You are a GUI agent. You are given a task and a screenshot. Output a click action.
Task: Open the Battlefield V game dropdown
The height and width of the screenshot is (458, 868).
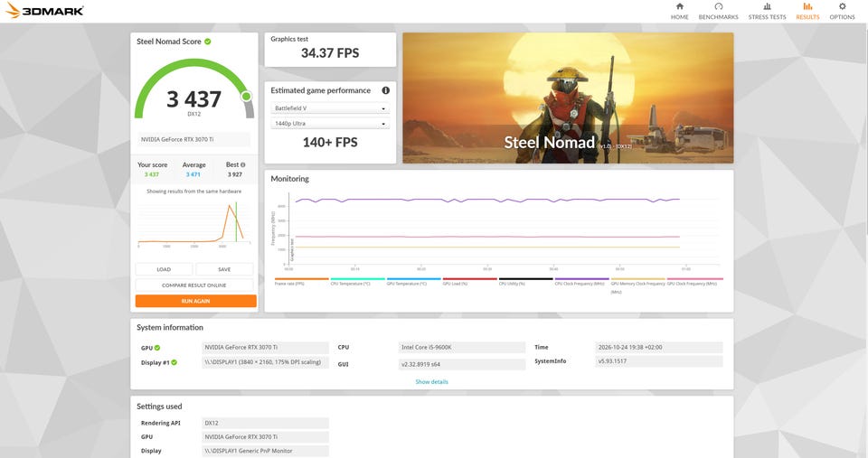(x=330, y=108)
